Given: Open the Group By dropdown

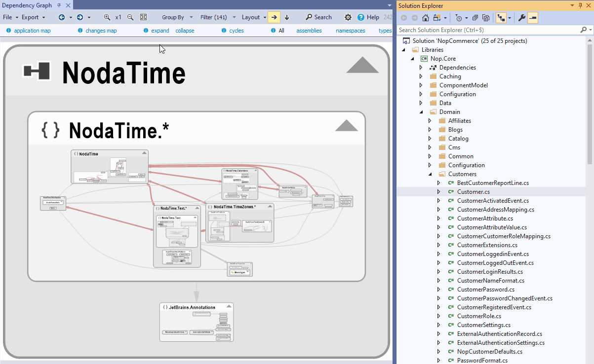Looking at the screenshot, I should coord(177,17).
